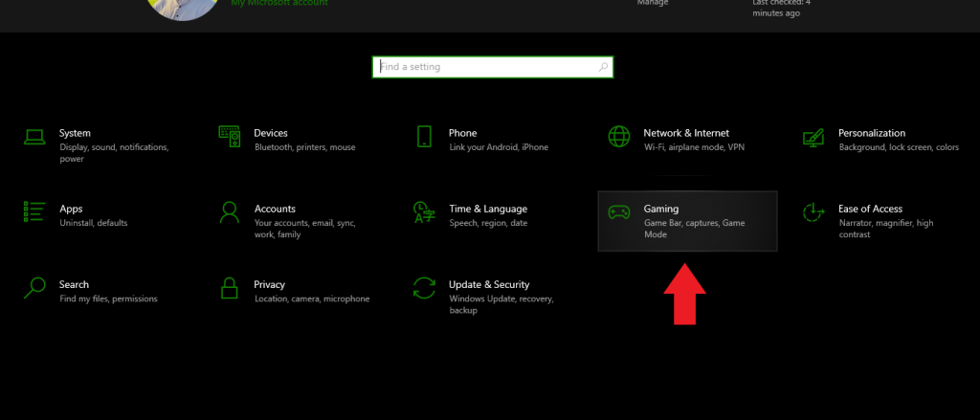Screen dimensions: 980x420
Task: Open Accounts settings heading
Action: [x=275, y=209]
